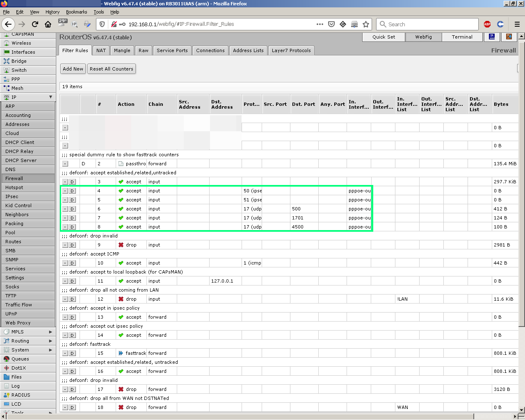Image resolution: width=525 pixels, height=420 pixels.
Task: Open the 29° weather extension icon
Action: click(62, 24)
